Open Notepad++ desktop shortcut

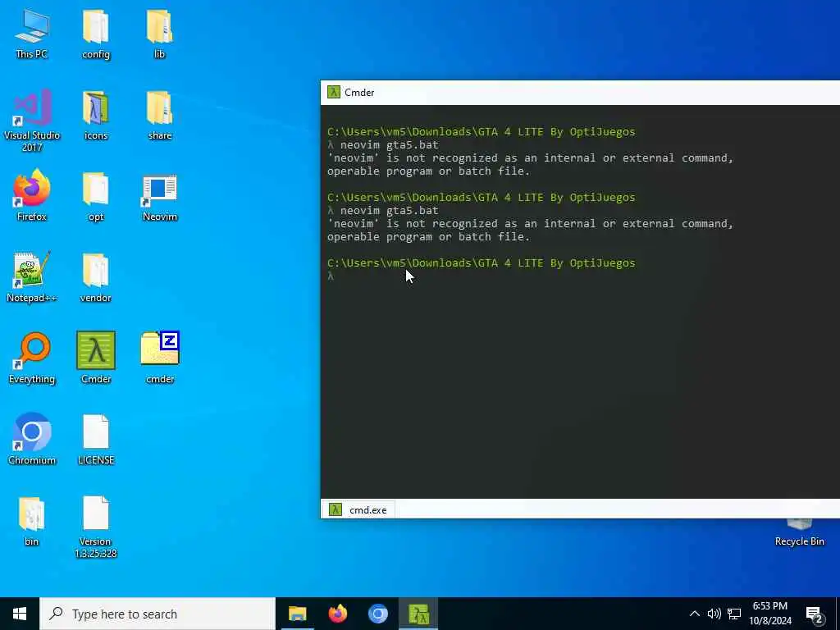click(32, 277)
